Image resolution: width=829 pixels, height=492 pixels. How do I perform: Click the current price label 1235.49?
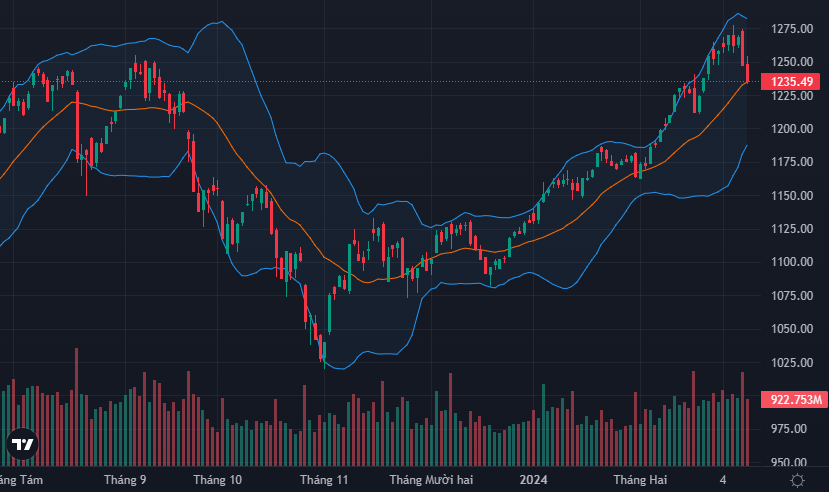tap(792, 81)
